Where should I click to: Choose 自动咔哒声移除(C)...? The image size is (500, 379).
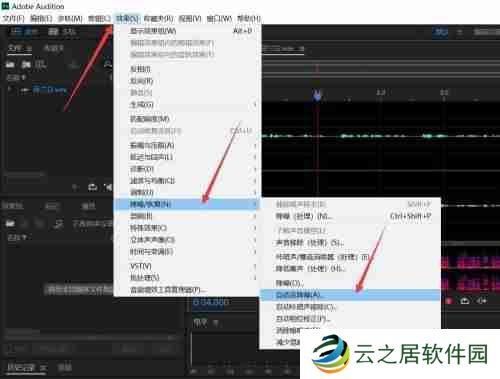(x=350, y=307)
